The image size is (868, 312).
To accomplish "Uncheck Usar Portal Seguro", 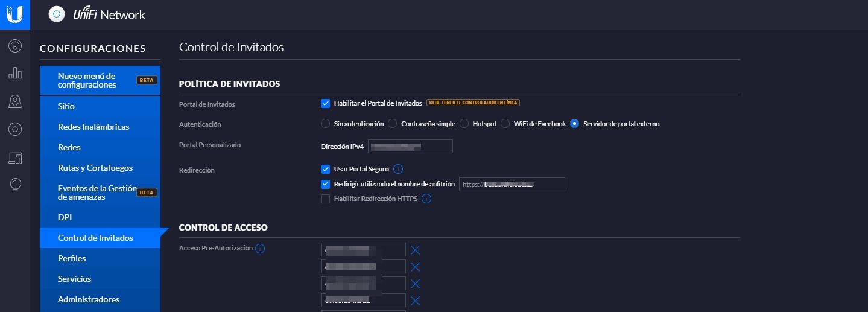I will [326, 169].
